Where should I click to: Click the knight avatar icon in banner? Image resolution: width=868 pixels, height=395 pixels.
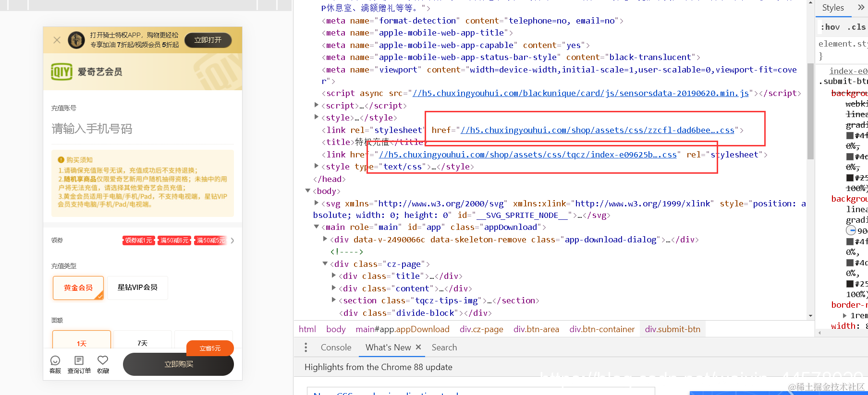[x=76, y=40]
